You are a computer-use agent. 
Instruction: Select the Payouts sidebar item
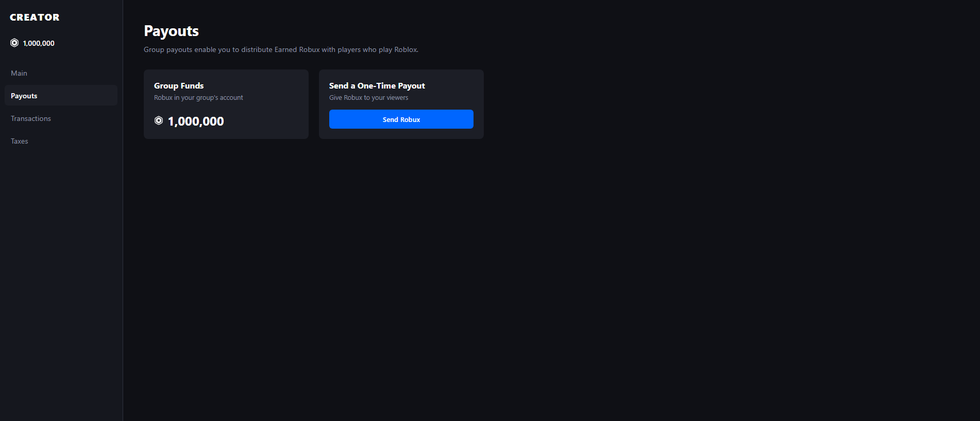[x=61, y=96]
